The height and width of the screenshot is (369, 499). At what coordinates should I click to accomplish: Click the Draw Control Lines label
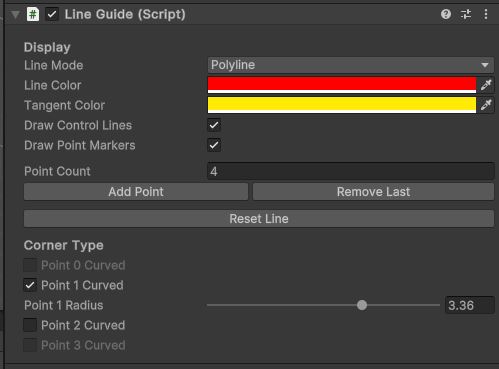(x=78, y=125)
